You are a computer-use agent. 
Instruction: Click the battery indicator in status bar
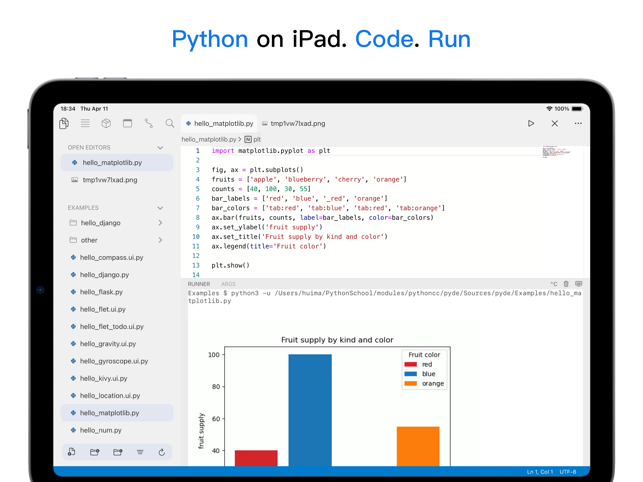(x=577, y=109)
